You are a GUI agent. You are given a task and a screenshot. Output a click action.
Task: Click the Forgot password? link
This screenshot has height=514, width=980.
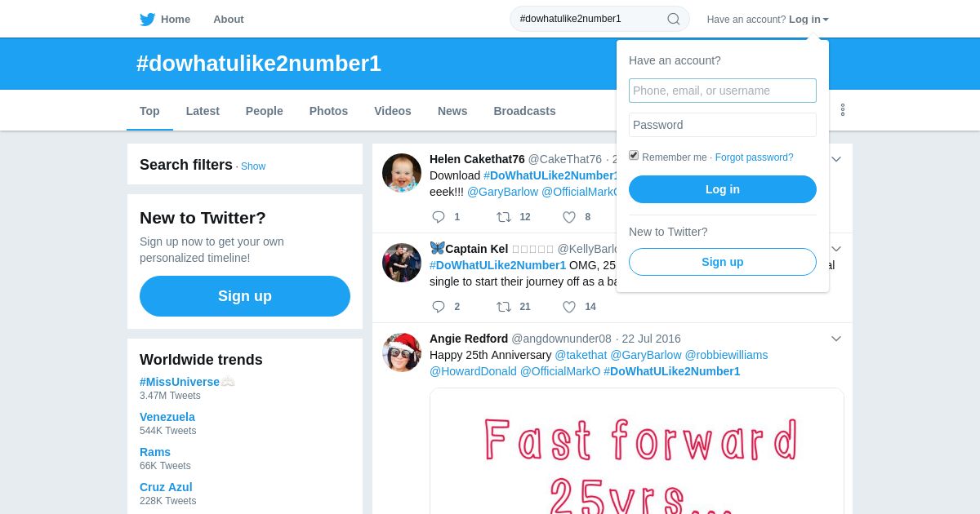pos(754,157)
